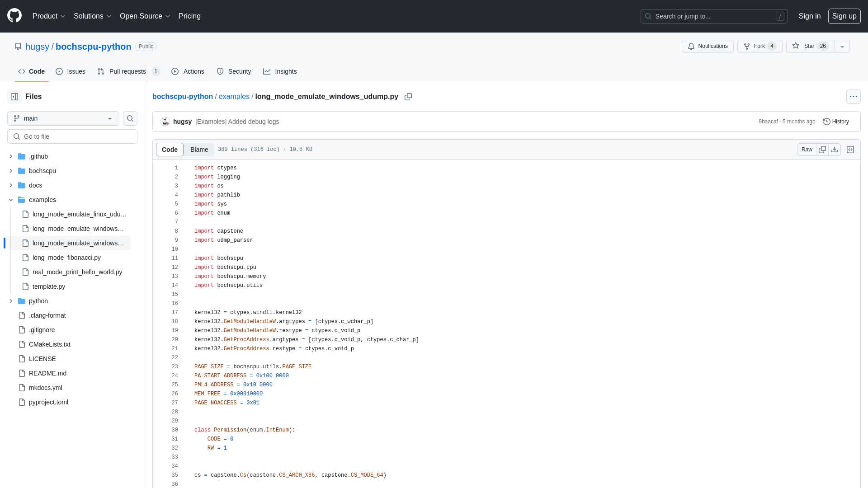Screen dimensions: 868x488
Task: Click line number 30 in code
Action: (x=175, y=430)
